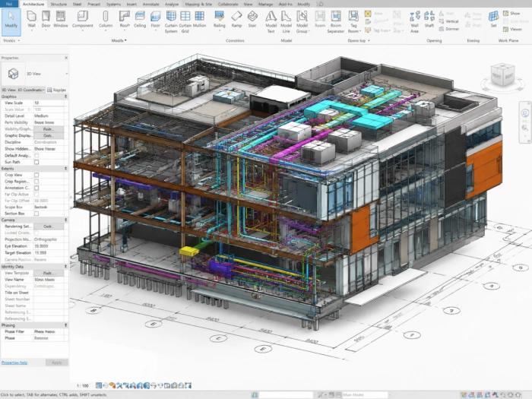Collapse the Phasing properties section
The image size is (532, 399).
[65, 325]
